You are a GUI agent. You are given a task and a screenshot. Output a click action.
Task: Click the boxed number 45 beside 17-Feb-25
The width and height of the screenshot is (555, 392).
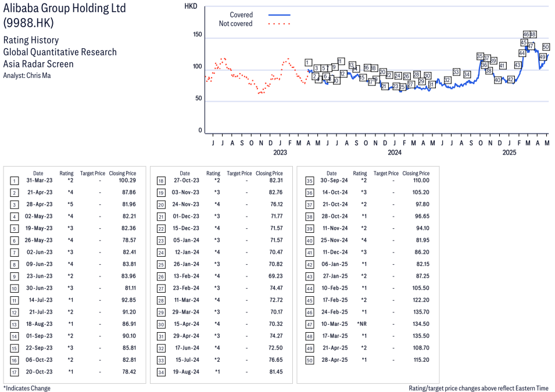(309, 300)
